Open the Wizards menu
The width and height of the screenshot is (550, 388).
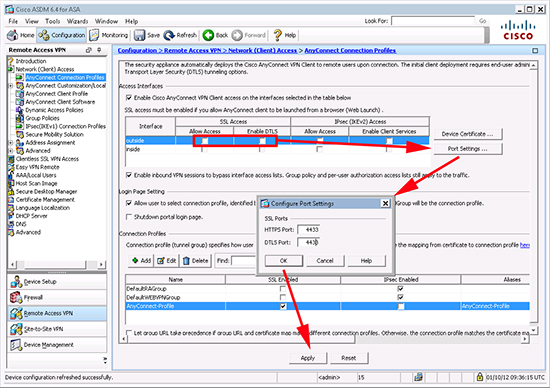(x=78, y=21)
